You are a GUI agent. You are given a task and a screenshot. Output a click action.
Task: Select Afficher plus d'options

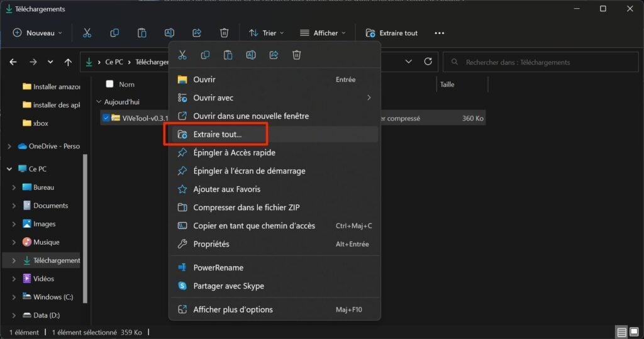click(x=274, y=309)
